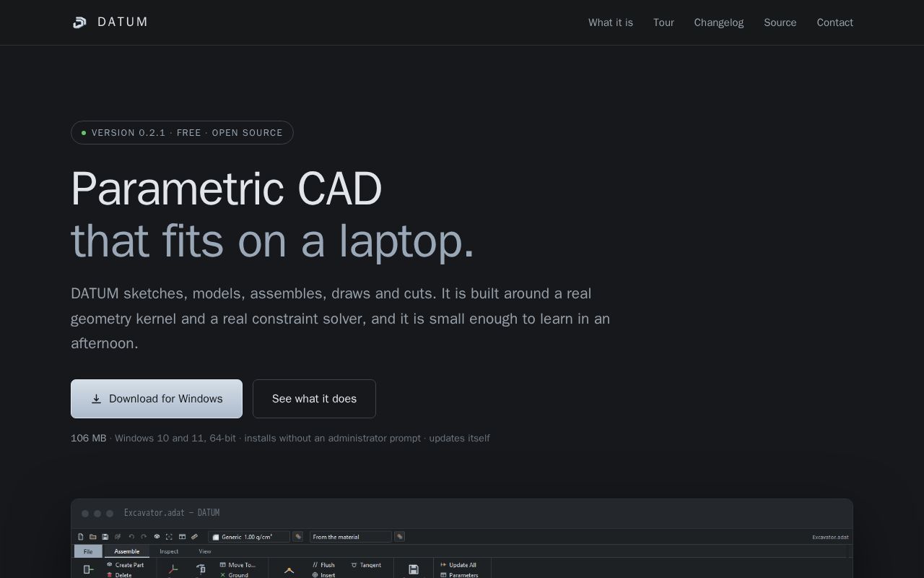Open the From the material box
This screenshot has width=924, height=578.
click(351, 537)
